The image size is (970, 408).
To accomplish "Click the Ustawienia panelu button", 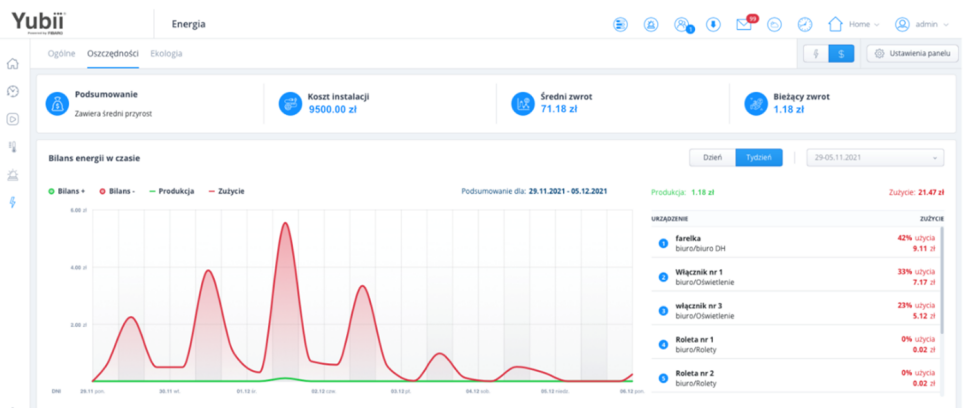I will (912, 54).
